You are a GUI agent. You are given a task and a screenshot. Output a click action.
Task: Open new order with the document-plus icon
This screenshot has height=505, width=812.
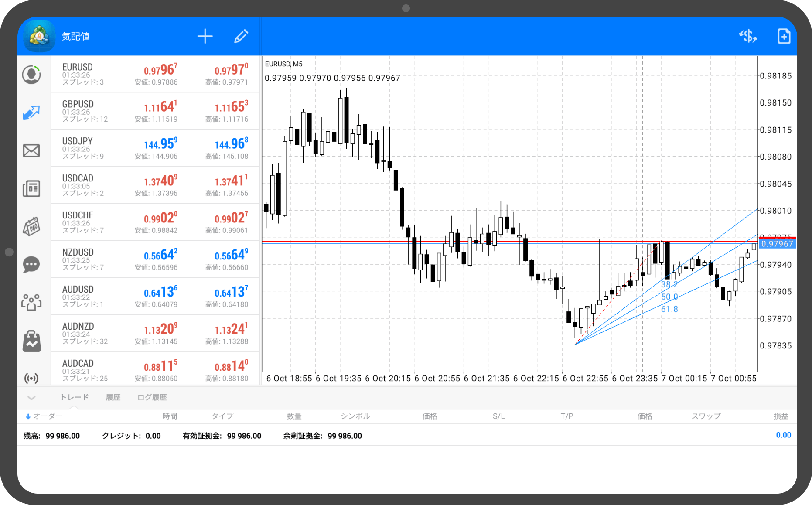[x=784, y=36]
